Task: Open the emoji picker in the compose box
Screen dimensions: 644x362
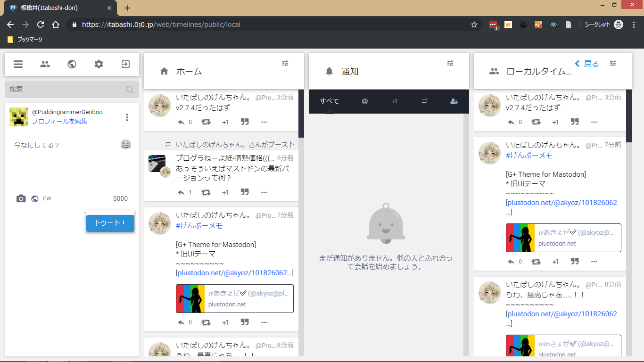Action: click(x=125, y=145)
